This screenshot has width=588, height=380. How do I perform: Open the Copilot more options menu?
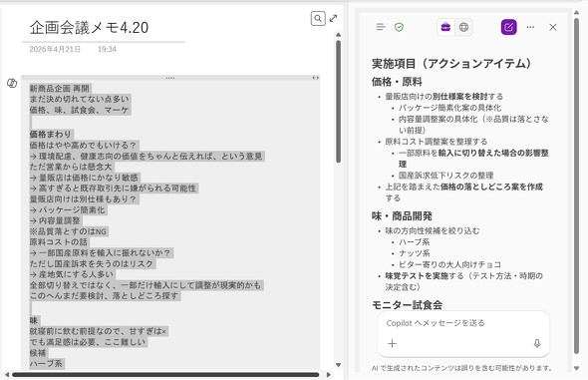(x=530, y=27)
